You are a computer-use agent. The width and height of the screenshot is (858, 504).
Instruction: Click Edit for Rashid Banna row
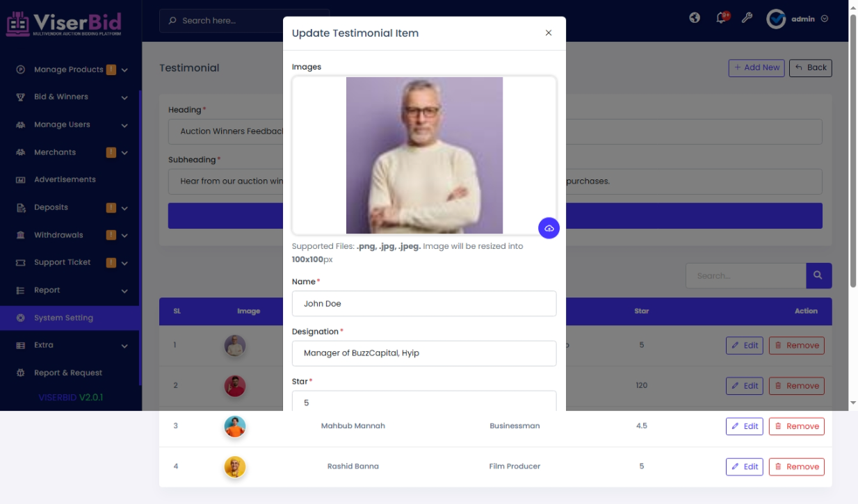pyautogui.click(x=745, y=466)
